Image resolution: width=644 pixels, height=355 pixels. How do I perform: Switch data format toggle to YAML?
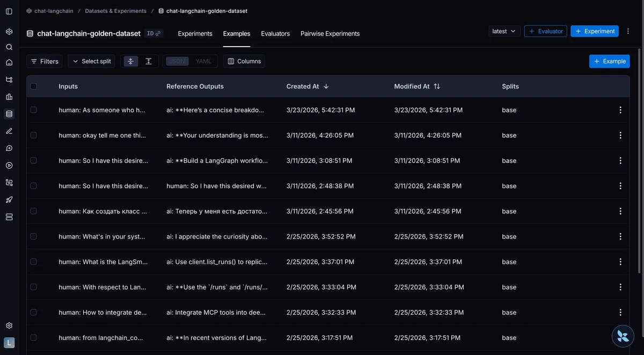click(203, 61)
